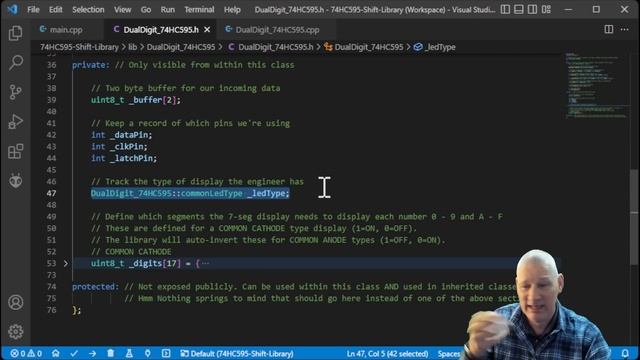Expand the folded _digits[17] code block

pyautogui.click(x=66, y=263)
